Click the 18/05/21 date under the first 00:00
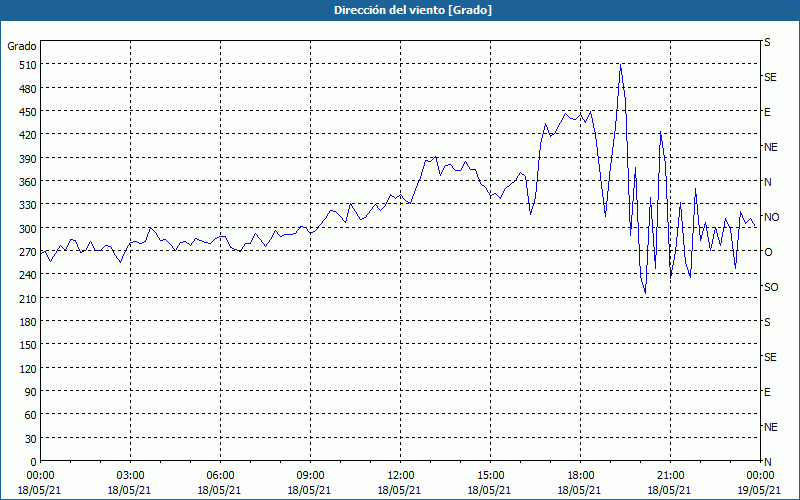This screenshot has width=800, height=500. point(40,490)
